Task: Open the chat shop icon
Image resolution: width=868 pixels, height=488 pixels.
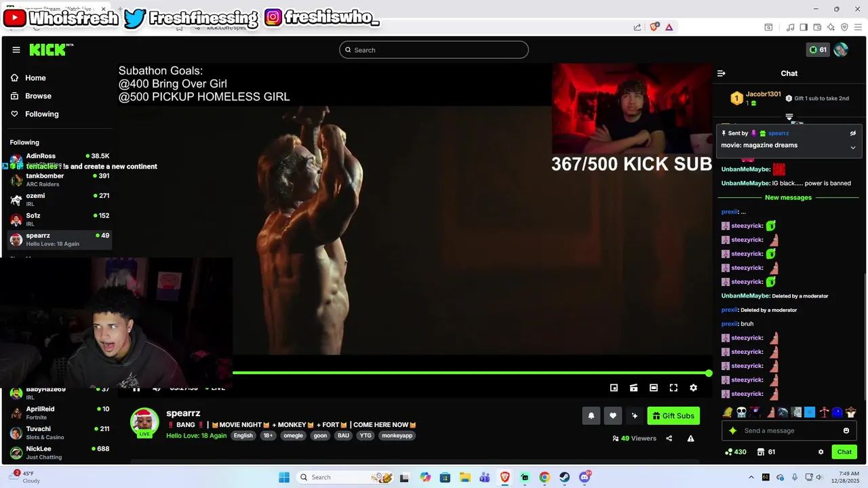Action: [761, 452]
